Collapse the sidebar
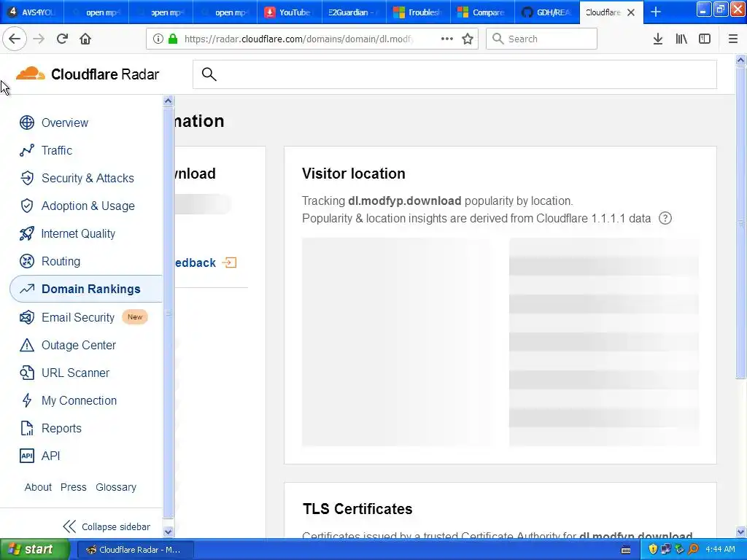 (x=107, y=526)
